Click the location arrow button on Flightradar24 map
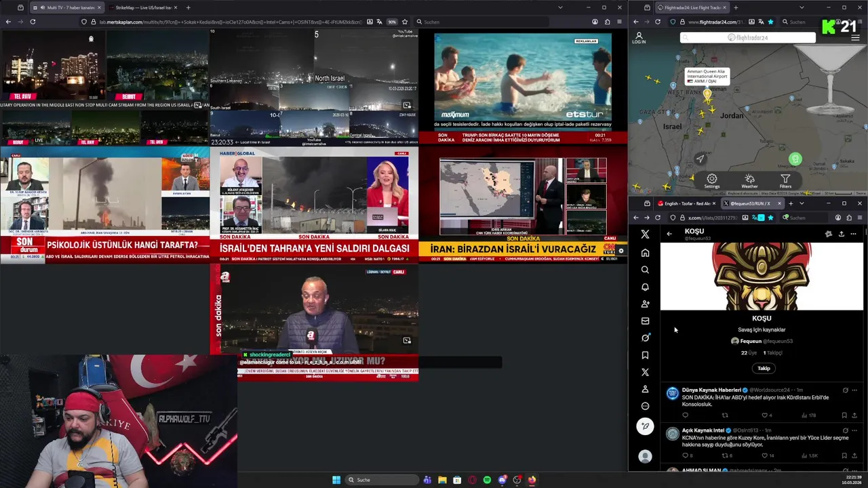This screenshot has width=868, height=488. (701, 159)
